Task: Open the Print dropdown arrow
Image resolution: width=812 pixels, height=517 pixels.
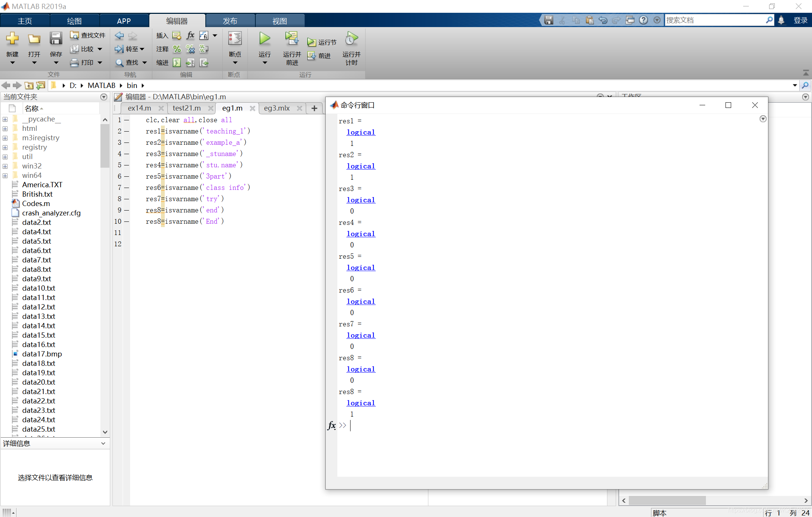Action: (100, 63)
